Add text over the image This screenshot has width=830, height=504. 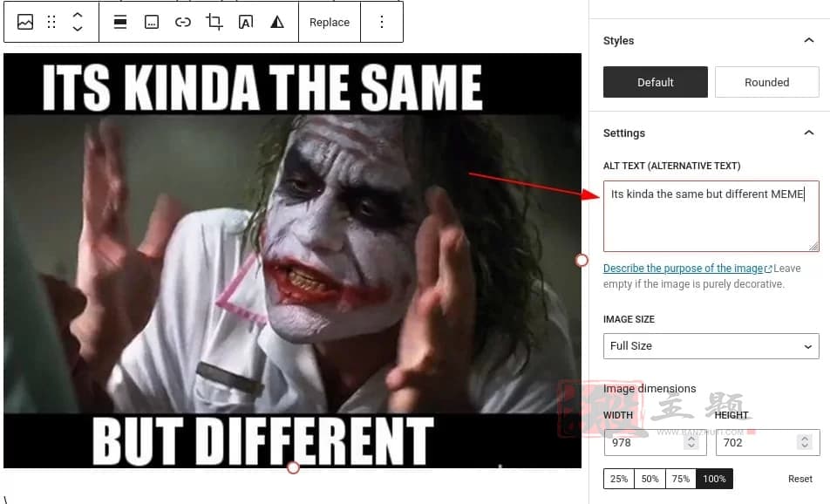click(246, 23)
